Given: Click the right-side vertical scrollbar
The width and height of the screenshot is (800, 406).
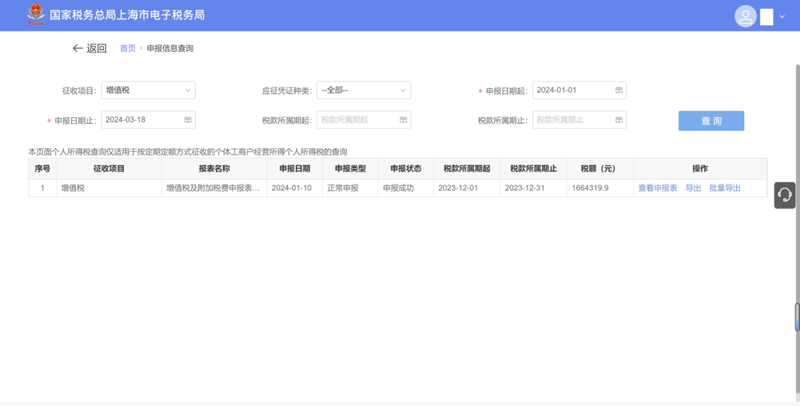Looking at the screenshot, I should tap(796, 317).
